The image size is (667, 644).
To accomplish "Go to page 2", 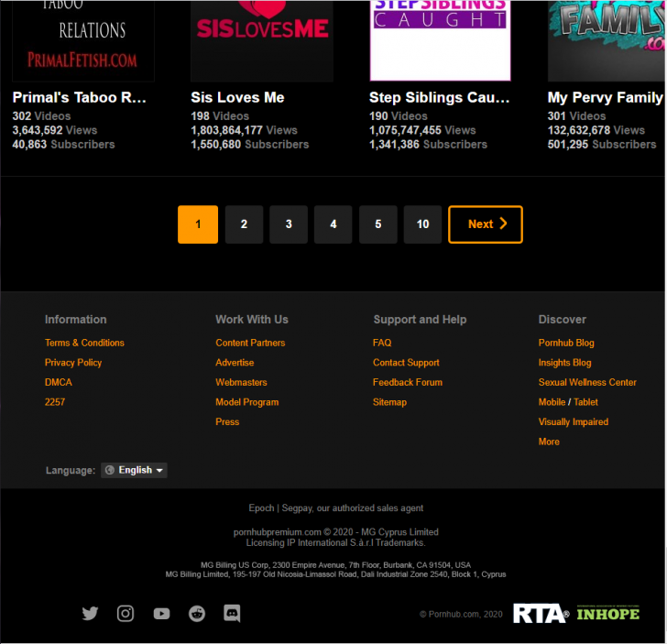I will [244, 224].
